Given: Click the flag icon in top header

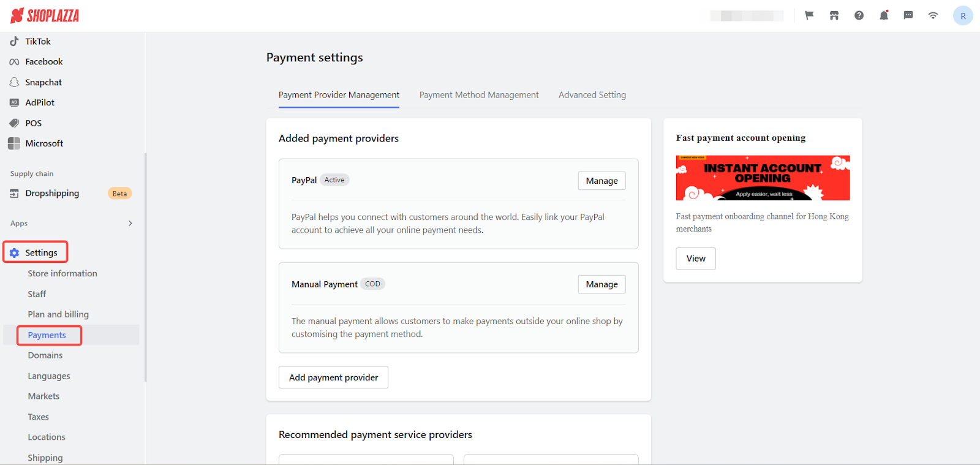Looking at the screenshot, I should (x=809, y=15).
